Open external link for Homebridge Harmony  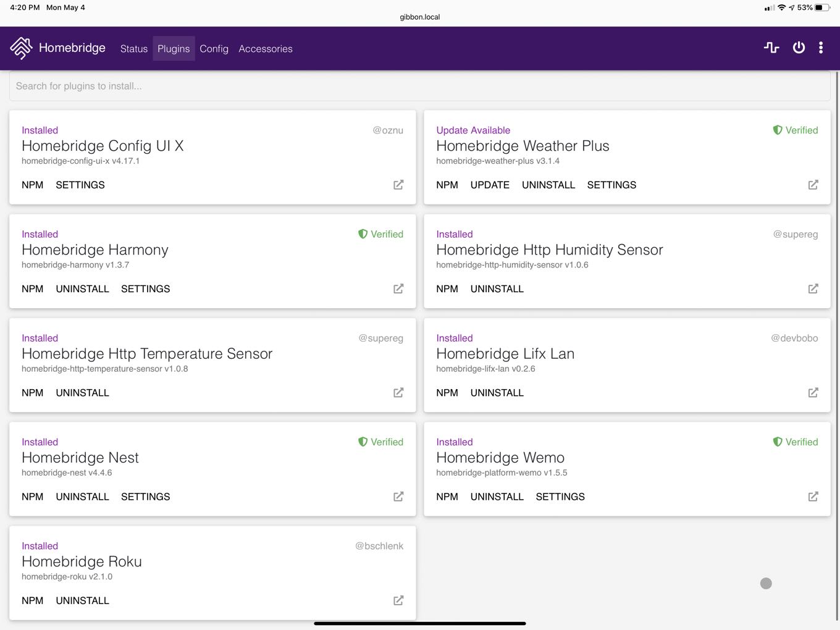tap(399, 288)
